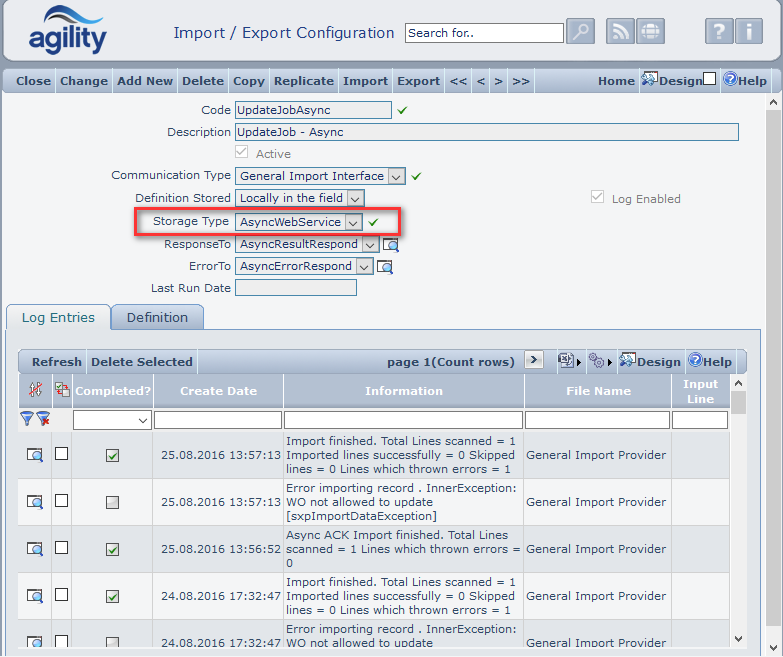Click the magnifying glass search icon
Screen dimensions: 783x657
[x=580, y=32]
